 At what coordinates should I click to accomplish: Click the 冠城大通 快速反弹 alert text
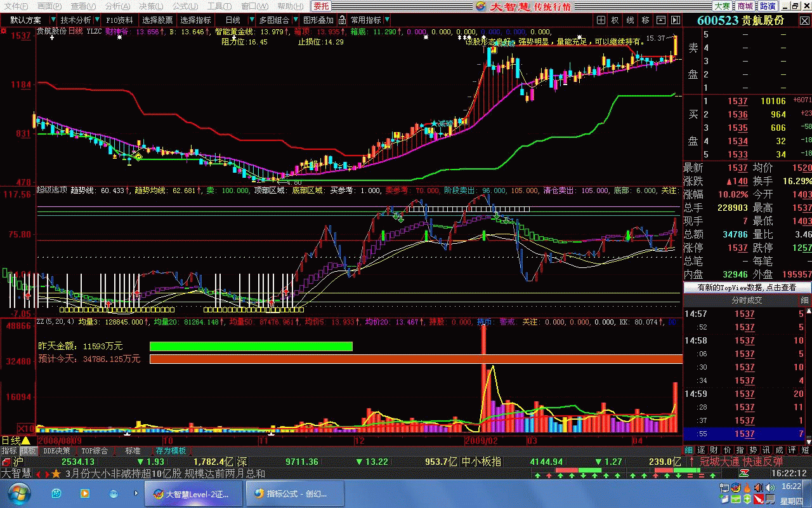pos(741,462)
